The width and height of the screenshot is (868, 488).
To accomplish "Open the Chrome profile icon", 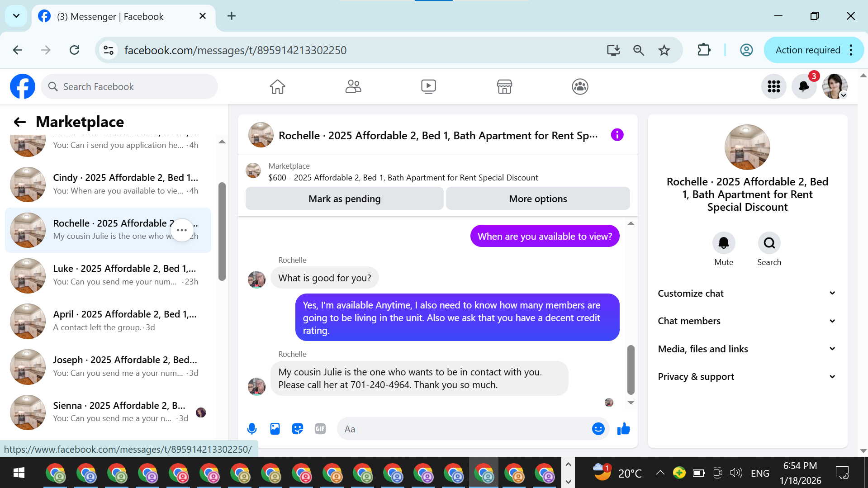I will click(746, 50).
